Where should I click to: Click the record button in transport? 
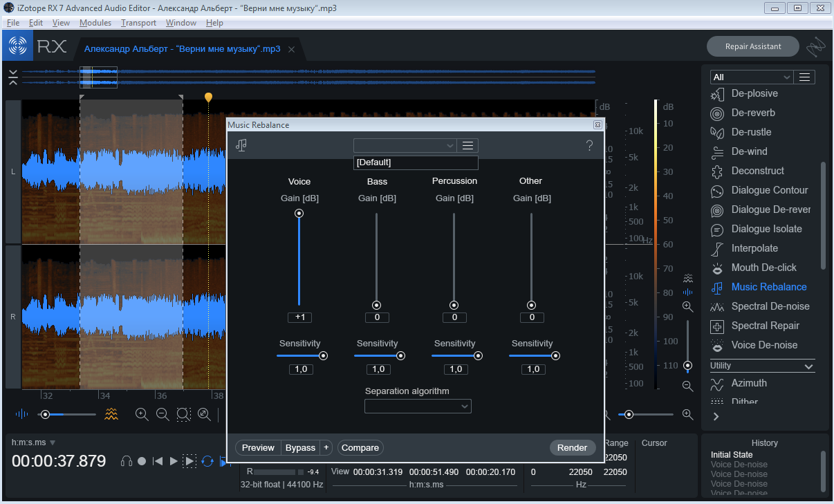click(x=142, y=461)
